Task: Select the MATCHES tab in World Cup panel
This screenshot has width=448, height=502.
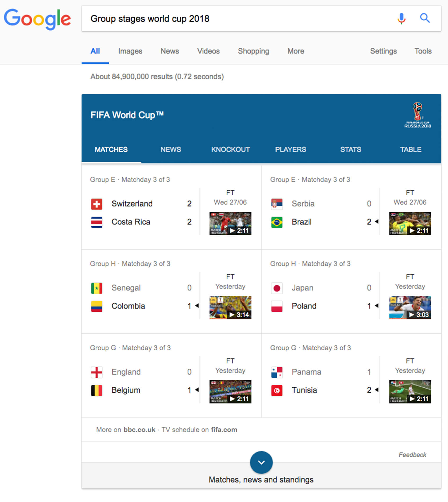Action: [111, 150]
